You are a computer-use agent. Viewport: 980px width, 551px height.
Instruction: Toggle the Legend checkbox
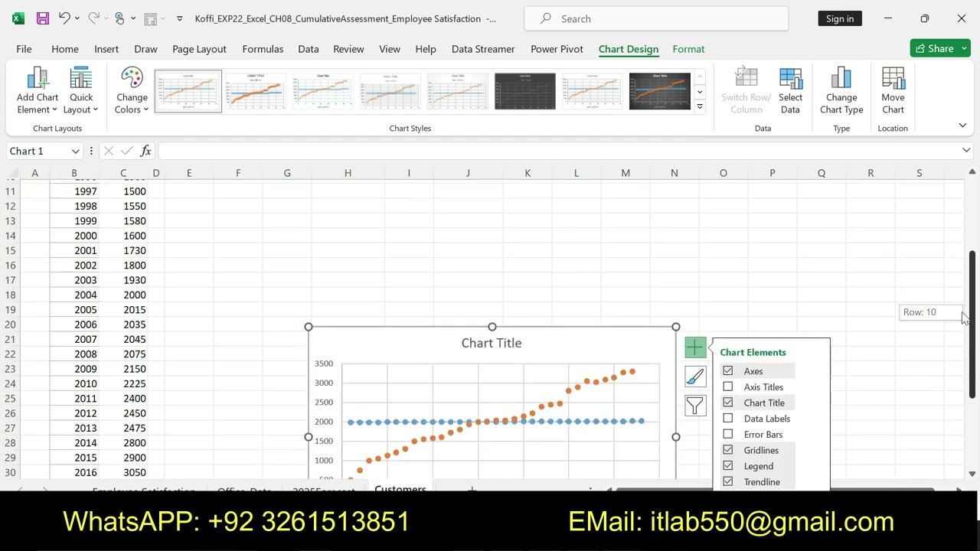[728, 466]
